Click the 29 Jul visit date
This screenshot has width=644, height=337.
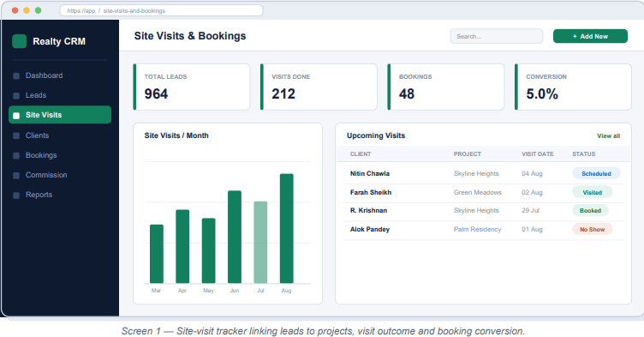(x=530, y=210)
